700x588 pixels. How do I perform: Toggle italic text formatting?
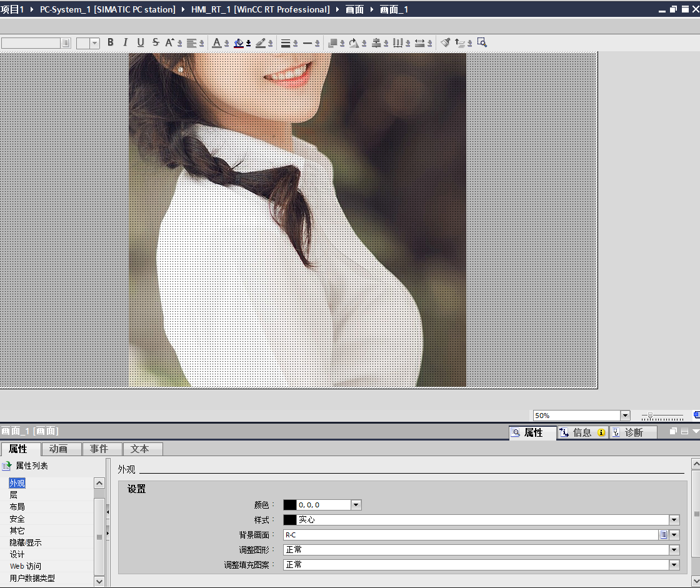click(x=125, y=42)
